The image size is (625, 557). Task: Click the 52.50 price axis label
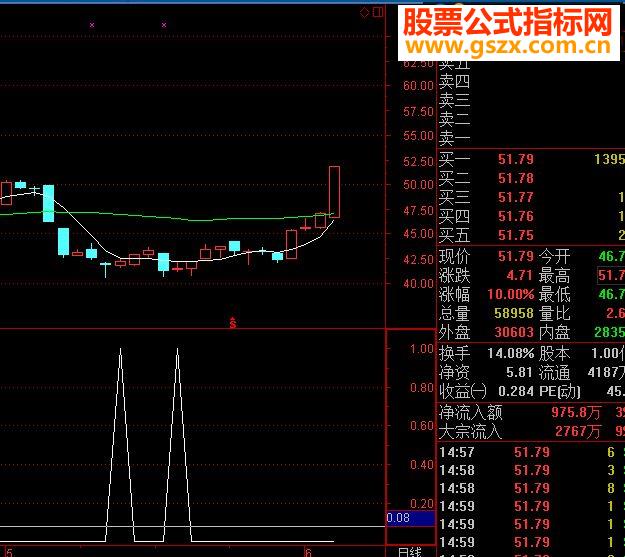pos(418,161)
